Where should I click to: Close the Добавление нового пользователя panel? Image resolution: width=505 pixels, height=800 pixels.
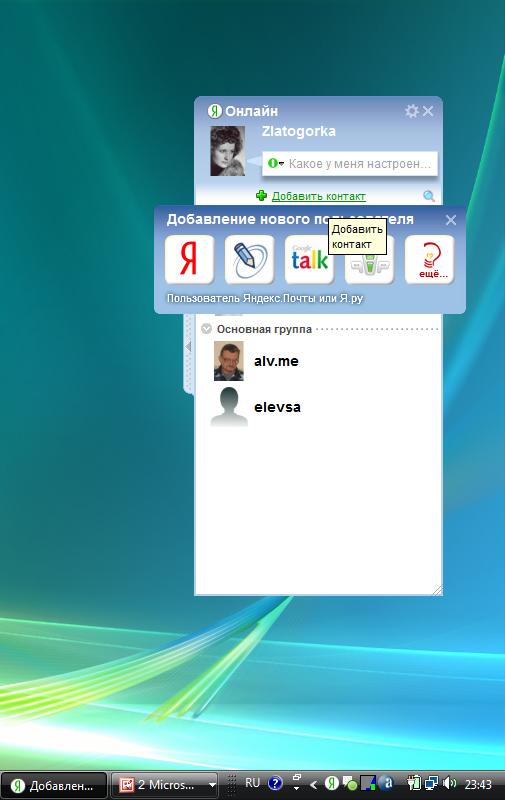pos(451,220)
